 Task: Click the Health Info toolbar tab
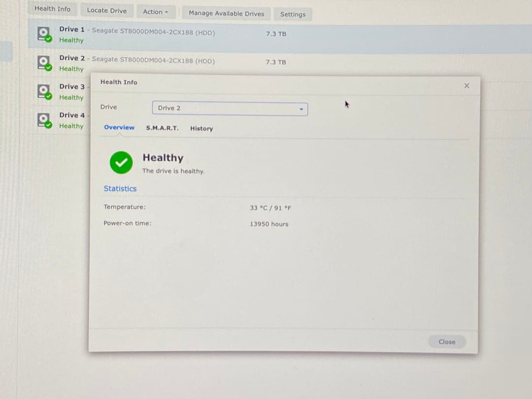(x=53, y=8)
